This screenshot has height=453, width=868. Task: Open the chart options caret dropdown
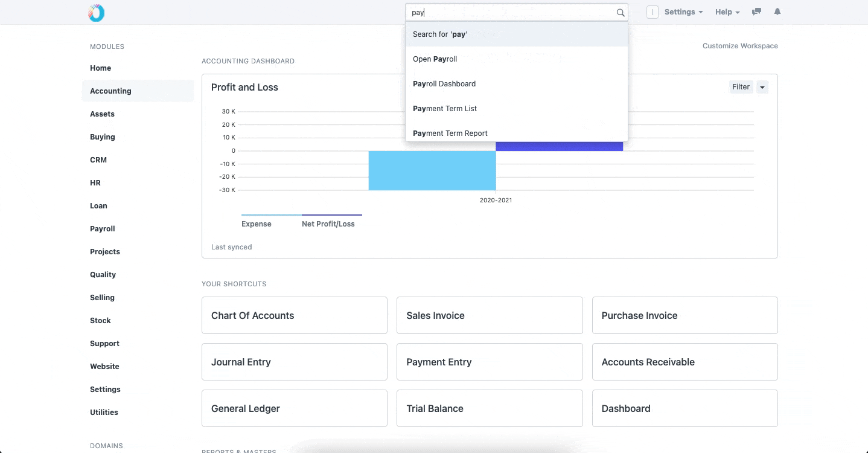762,87
